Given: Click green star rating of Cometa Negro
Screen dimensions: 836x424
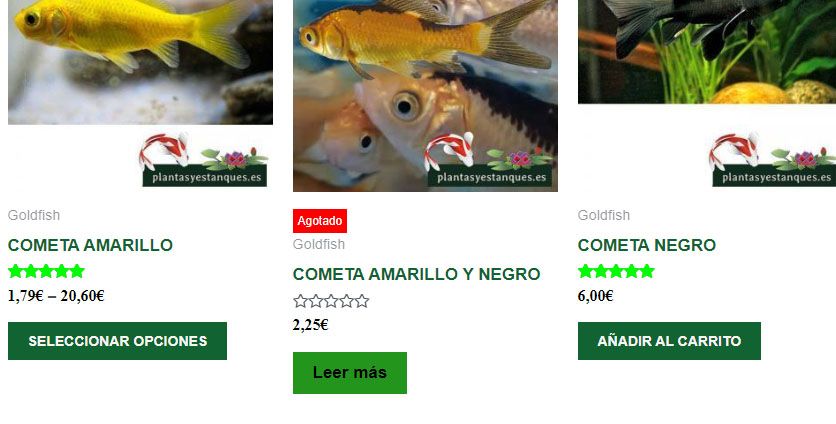Looking at the screenshot, I should point(616,271).
